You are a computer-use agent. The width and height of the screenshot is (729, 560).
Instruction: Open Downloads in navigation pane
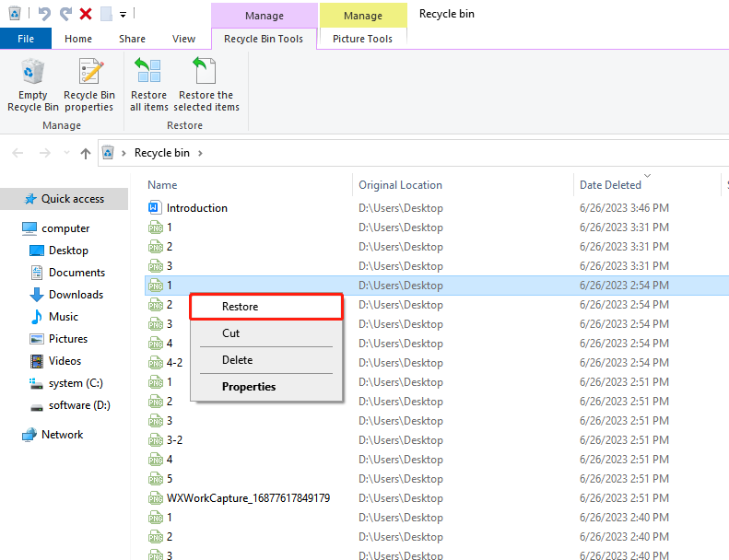coord(66,295)
